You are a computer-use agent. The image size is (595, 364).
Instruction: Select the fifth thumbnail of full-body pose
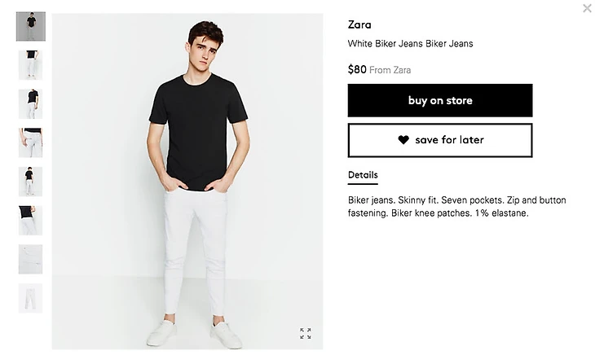[31, 182]
